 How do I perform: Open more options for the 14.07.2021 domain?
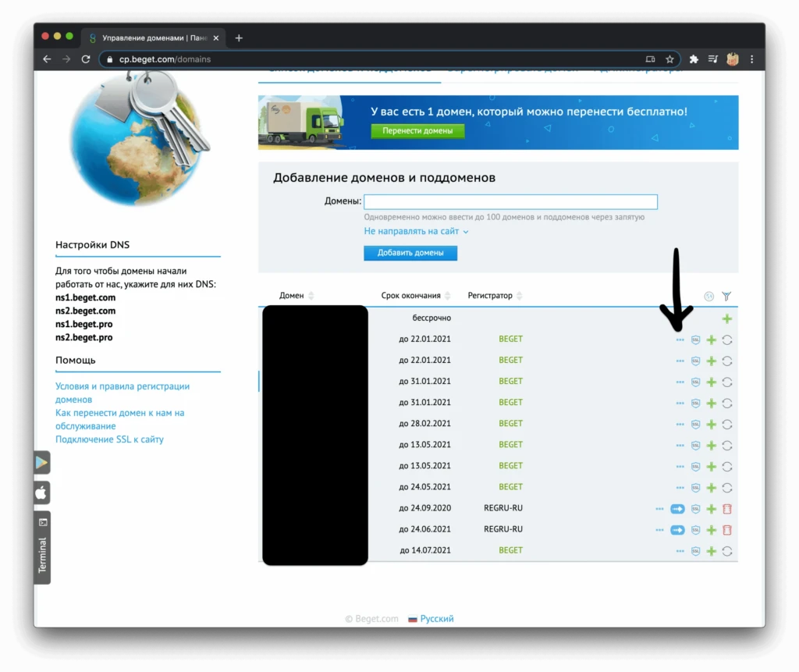click(x=680, y=551)
